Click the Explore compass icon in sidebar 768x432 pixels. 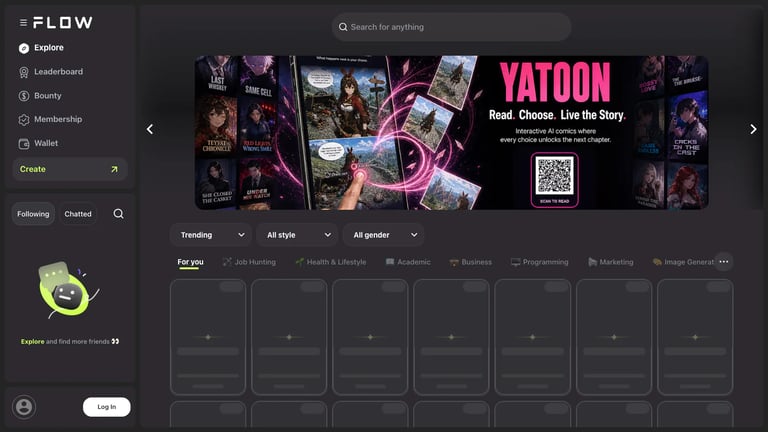pyautogui.click(x=24, y=48)
